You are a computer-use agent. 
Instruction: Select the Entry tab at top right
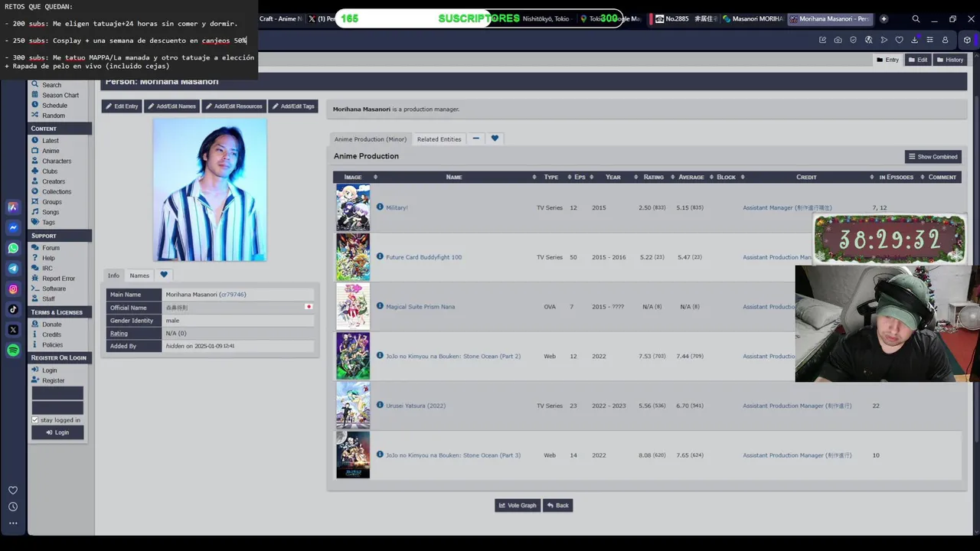click(x=888, y=60)
